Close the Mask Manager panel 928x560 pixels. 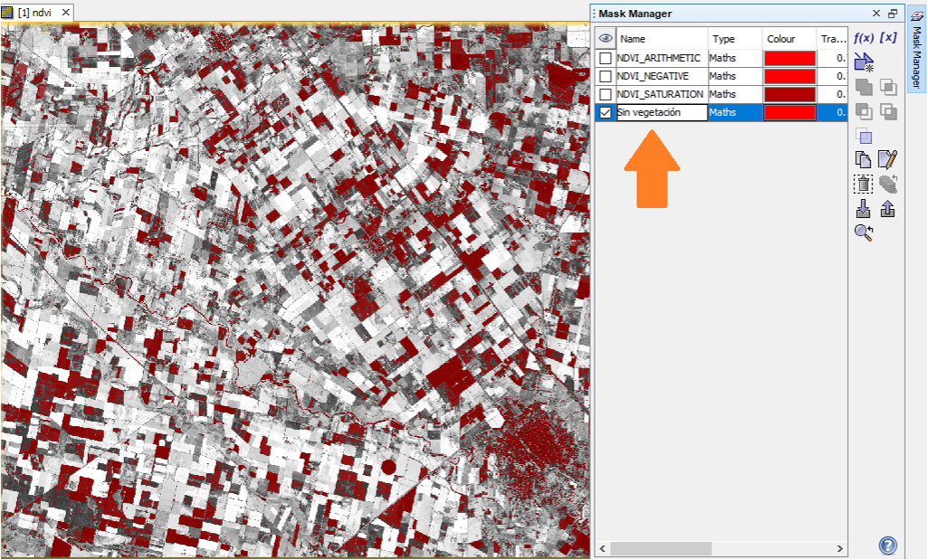point(876,13)
